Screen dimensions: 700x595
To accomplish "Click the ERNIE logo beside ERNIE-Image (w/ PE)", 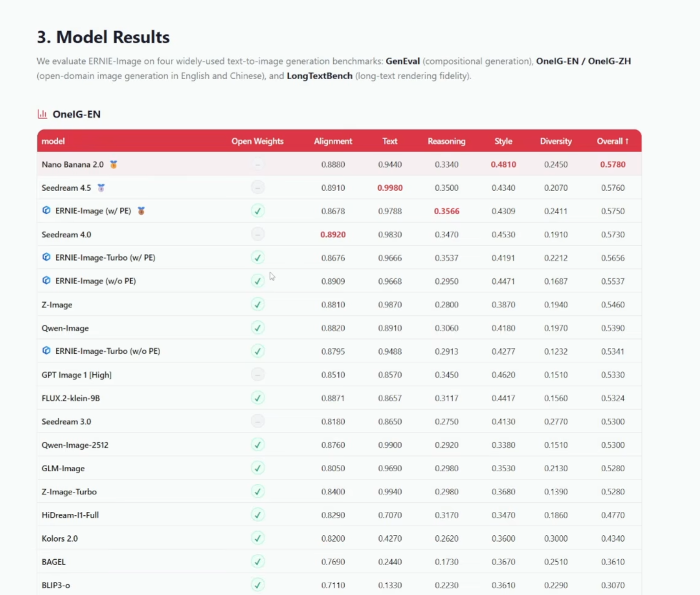I will click(x=46, y=210).
